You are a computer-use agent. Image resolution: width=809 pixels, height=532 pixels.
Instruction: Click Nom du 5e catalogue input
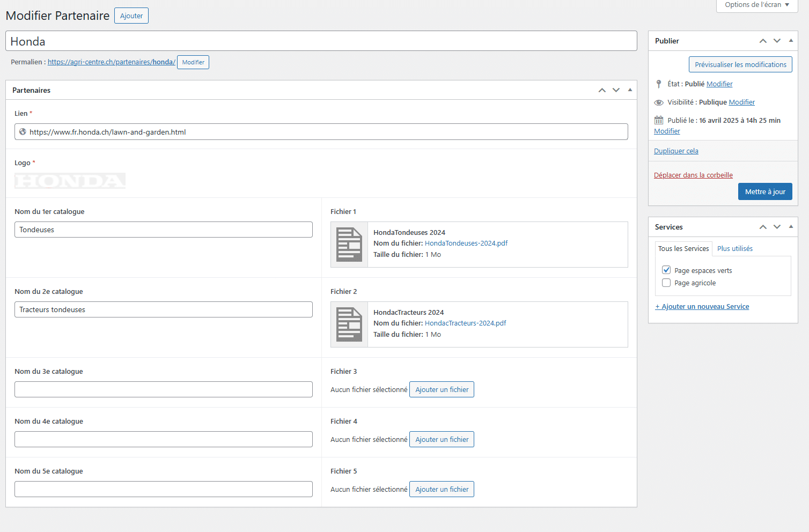[x=164, y=489]
